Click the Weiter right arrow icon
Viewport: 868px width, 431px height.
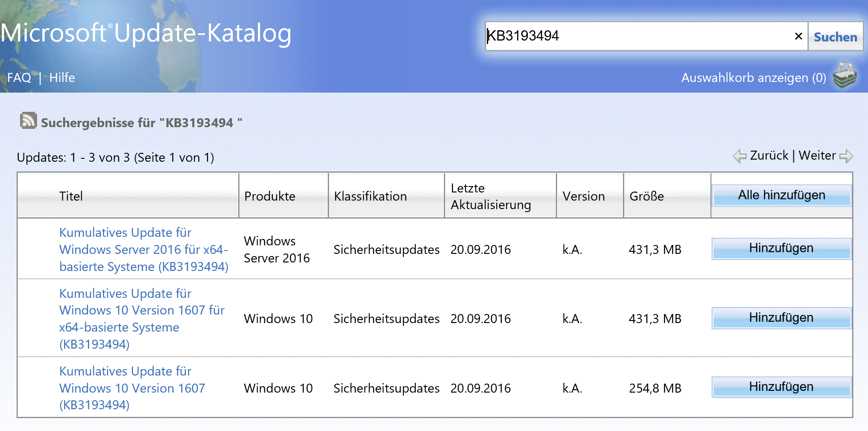pos(846,156)
